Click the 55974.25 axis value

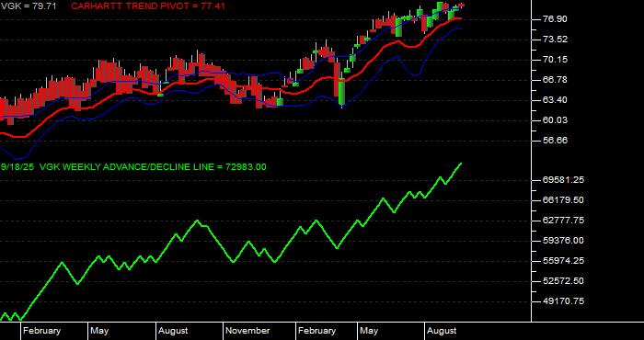(563, 261)
